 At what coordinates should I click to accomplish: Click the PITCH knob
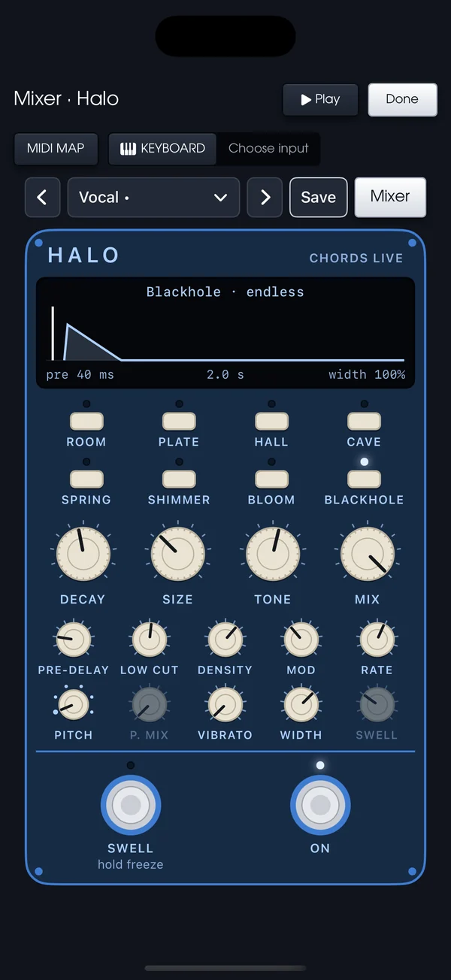coord(74,705)
